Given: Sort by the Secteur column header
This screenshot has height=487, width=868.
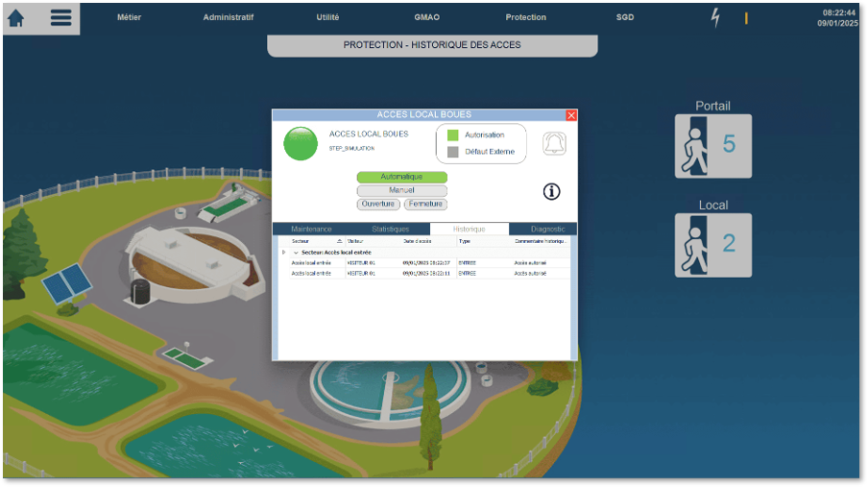Looking at the screenshot, I should 317,241.
